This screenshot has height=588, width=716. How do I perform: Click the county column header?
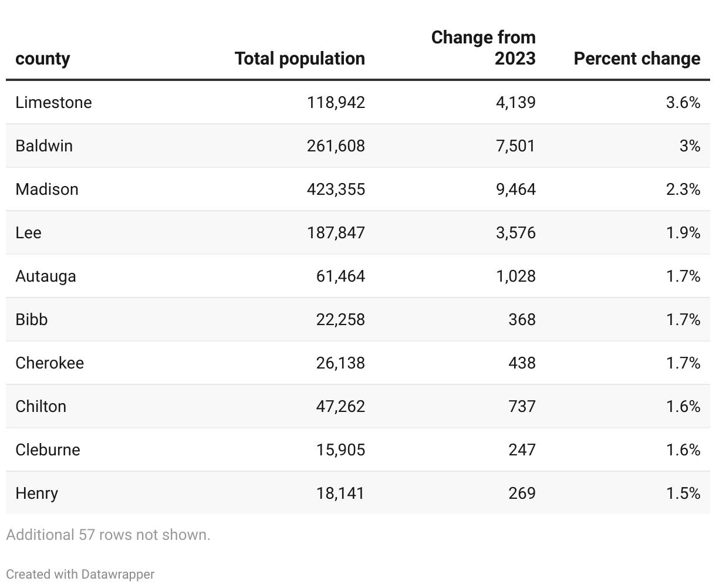tap(42, 59)
